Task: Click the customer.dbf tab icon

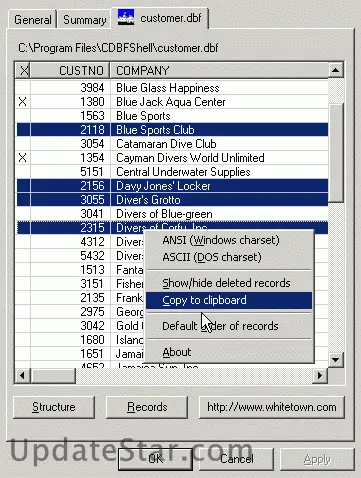Action: click(x=126, y=17)
